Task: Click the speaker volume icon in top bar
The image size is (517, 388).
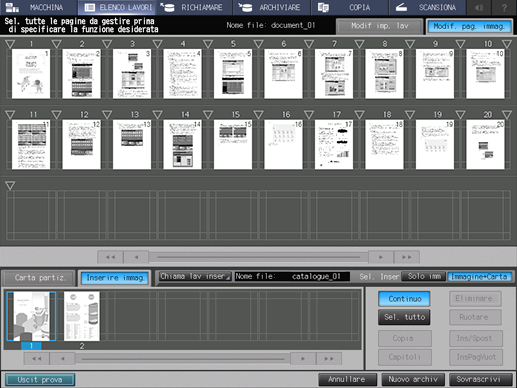Action: [479, 7]
